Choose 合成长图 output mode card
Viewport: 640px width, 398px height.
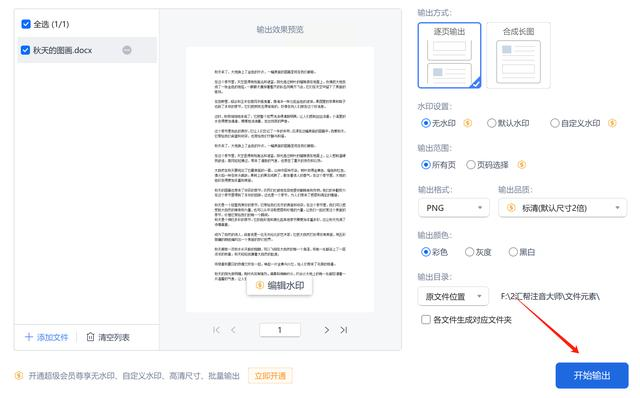pos(518,55)
